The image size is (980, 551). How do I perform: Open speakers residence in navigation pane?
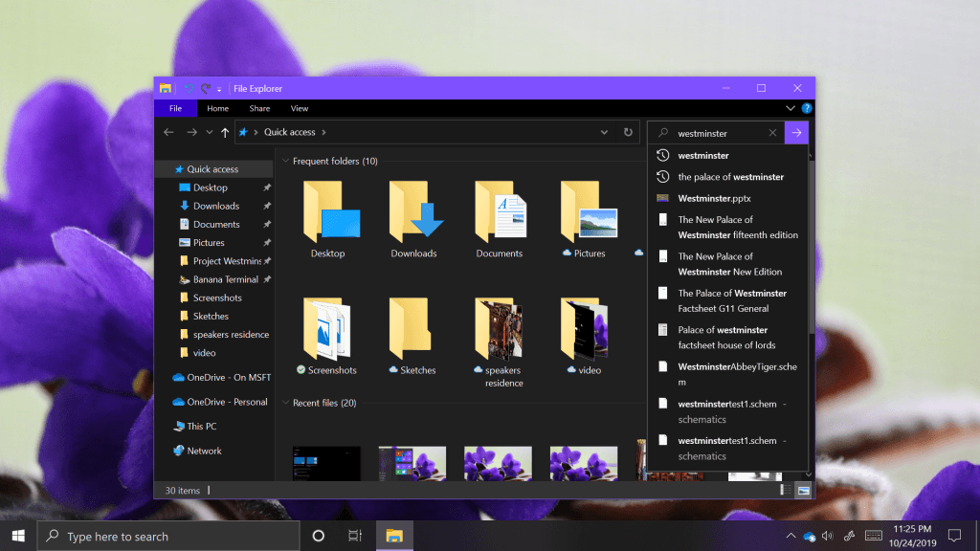tap(231, 334)
